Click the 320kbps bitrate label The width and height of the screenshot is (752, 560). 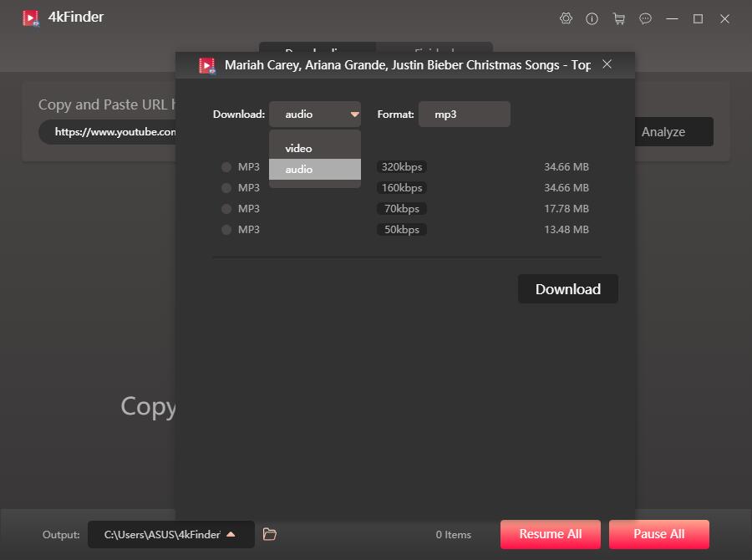[402, 167]
